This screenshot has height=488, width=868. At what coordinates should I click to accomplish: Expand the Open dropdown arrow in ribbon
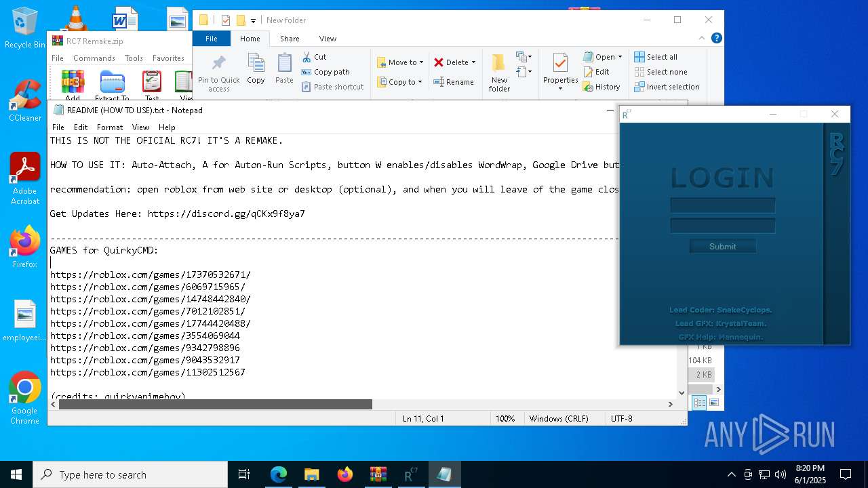pyautogui.click(x=620, y=57)
